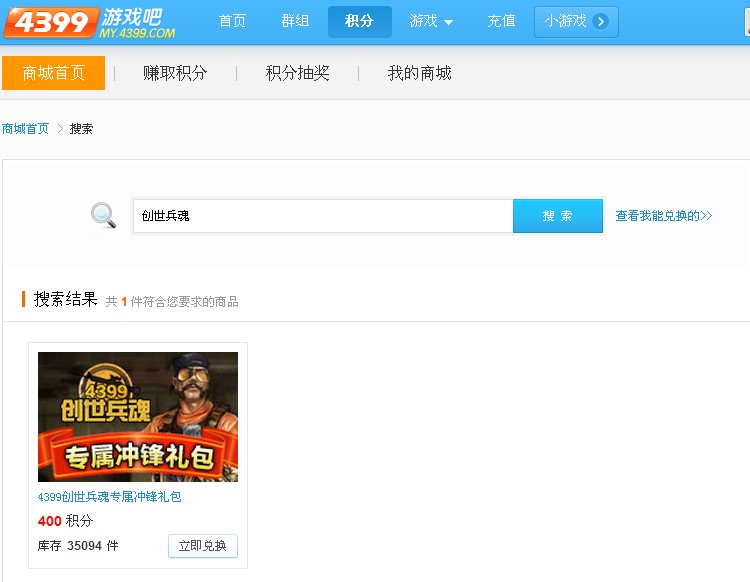Expand the 游戏 dropdown arrow
The image size is (750, 582).
448,22
